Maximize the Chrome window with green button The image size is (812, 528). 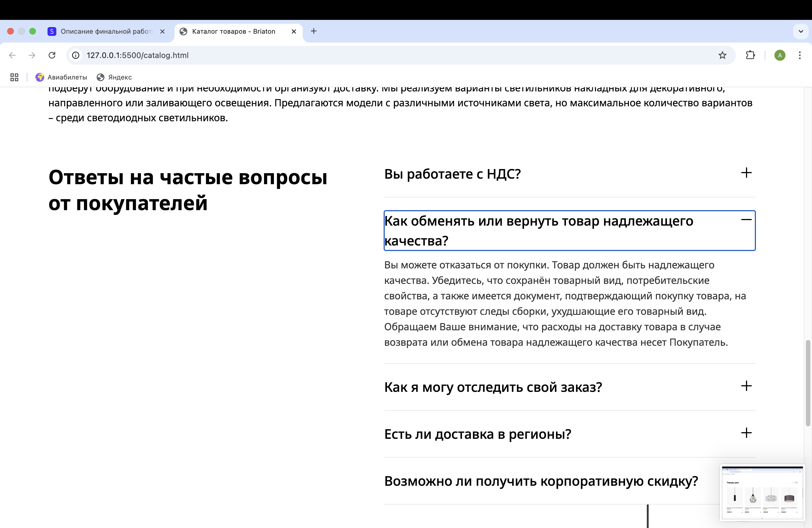[33, 31]
